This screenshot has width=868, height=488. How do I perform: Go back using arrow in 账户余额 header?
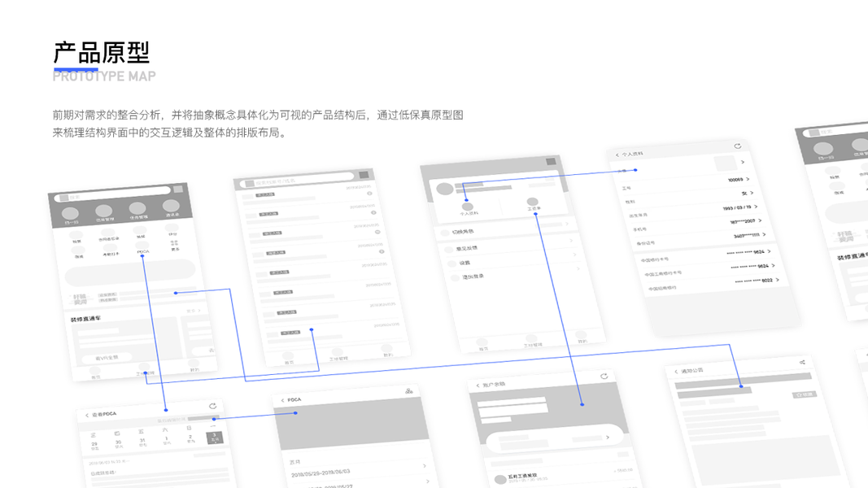[478, 386]
